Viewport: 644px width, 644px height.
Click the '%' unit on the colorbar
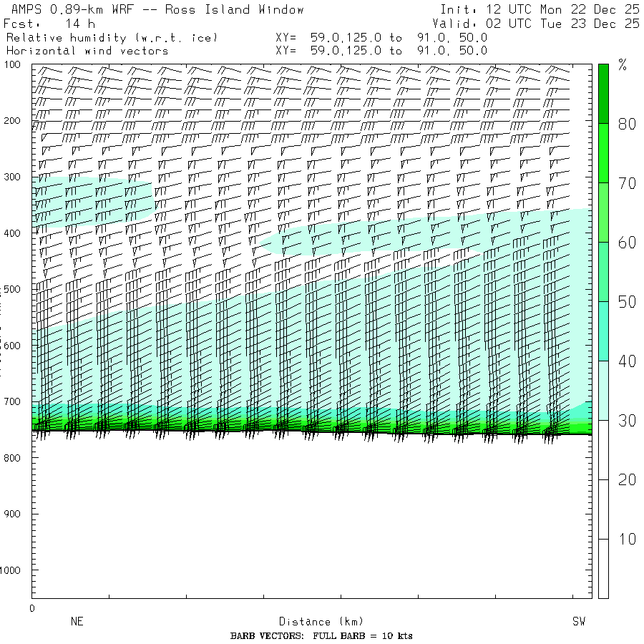coord(623,65)
